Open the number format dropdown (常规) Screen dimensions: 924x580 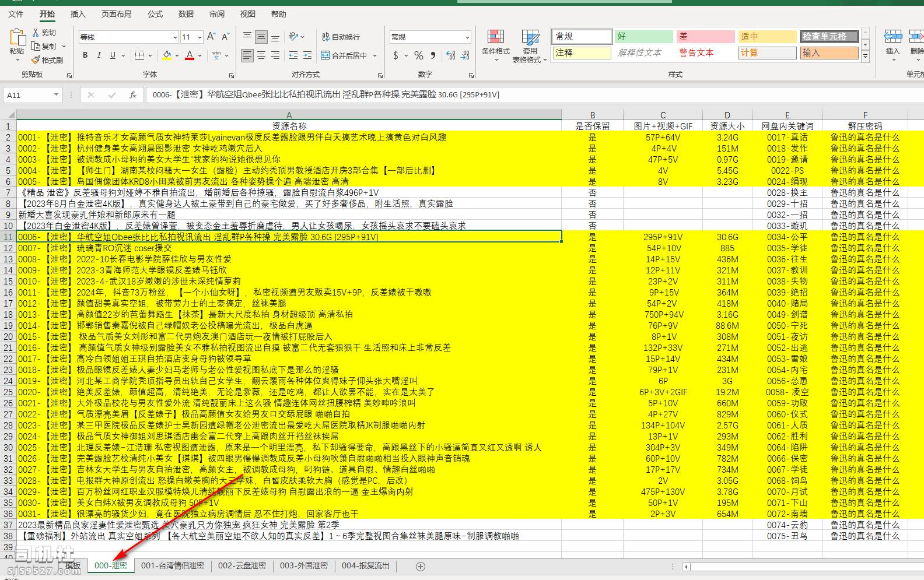(467, 37)
